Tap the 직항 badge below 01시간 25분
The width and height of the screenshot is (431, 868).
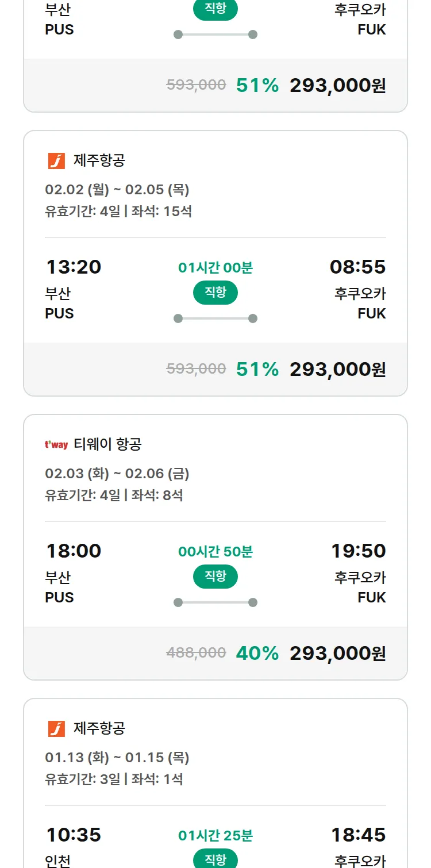point(215,859)
